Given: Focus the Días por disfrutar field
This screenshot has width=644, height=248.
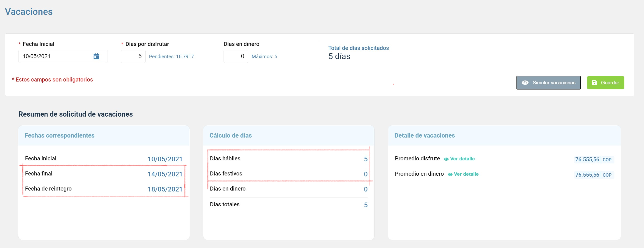Looking at the screenshot, I should pyautogui.click(x=133, y=56).
